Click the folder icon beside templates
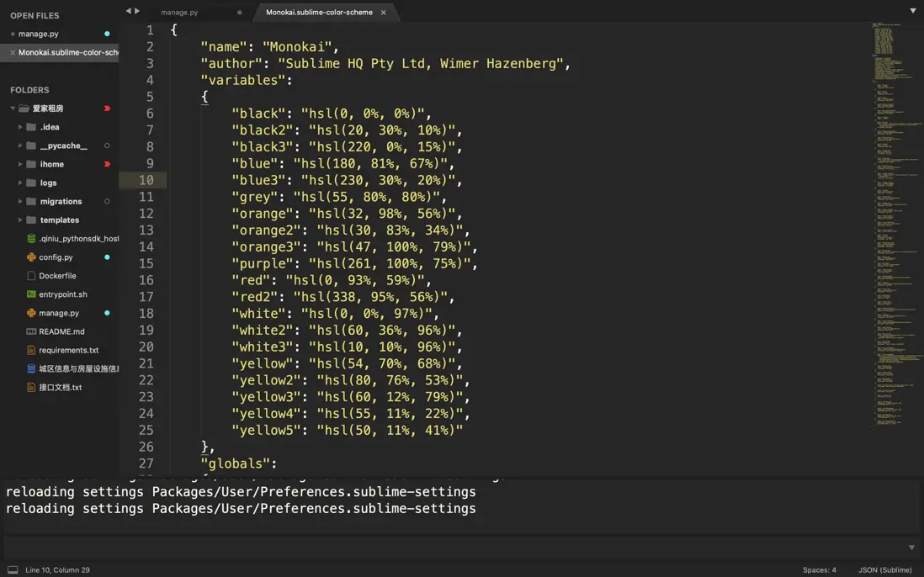This screenshot has height=577, width=924. [x=31, y=220]
